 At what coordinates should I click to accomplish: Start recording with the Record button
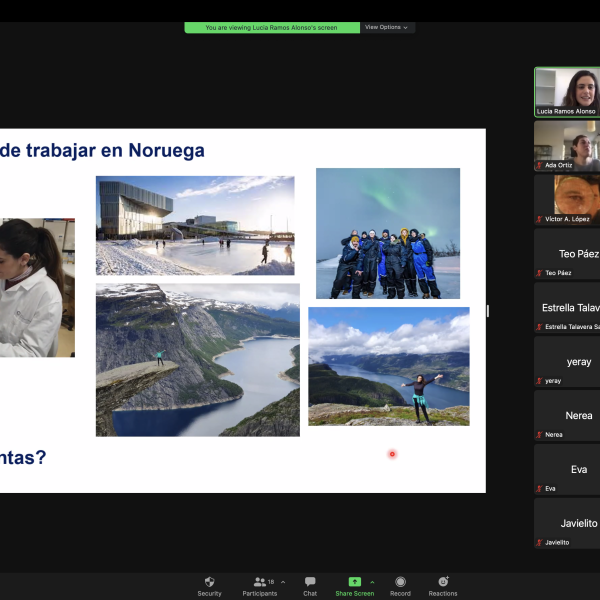[x=400, y=582]
